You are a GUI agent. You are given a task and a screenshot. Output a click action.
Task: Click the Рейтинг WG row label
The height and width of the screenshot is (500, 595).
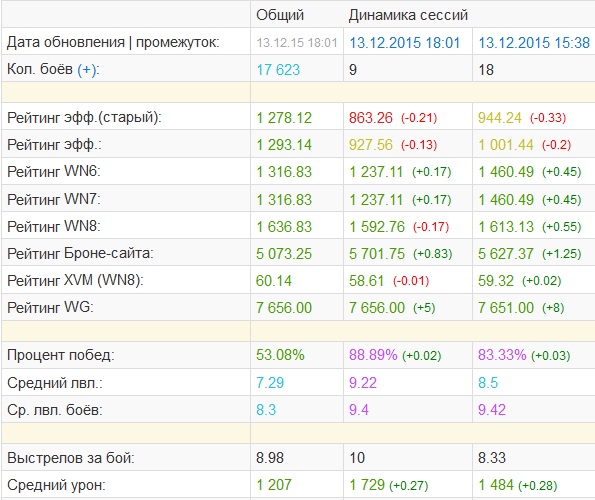click(50, 307)
